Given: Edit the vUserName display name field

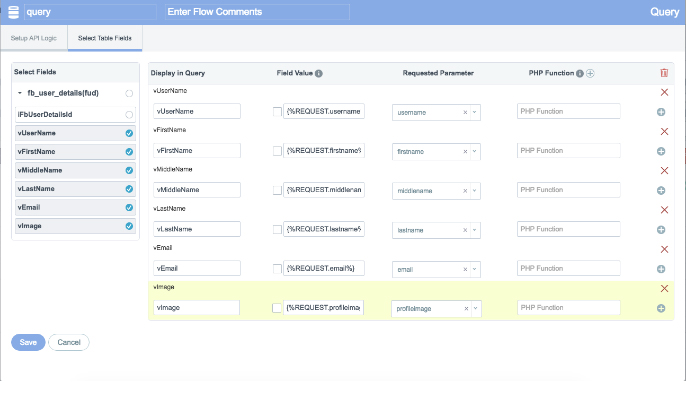Looking at the screenshot, I should click(197, 111).
